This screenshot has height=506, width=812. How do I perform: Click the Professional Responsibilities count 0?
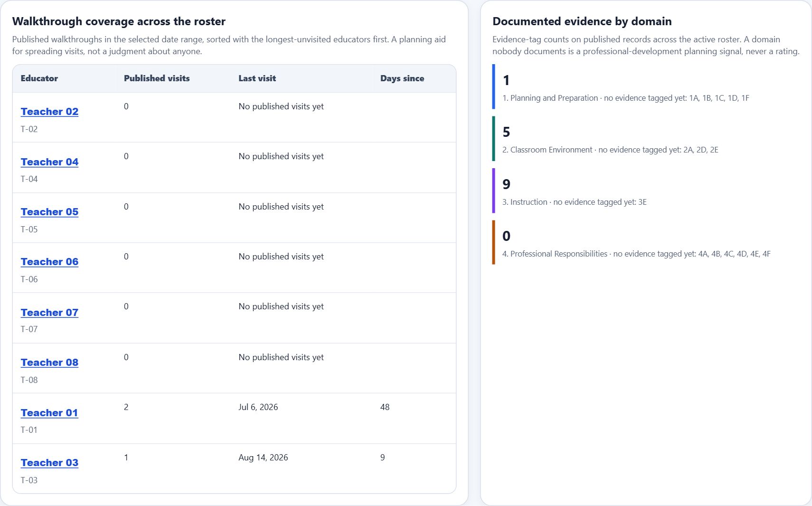tap(506, 236)
